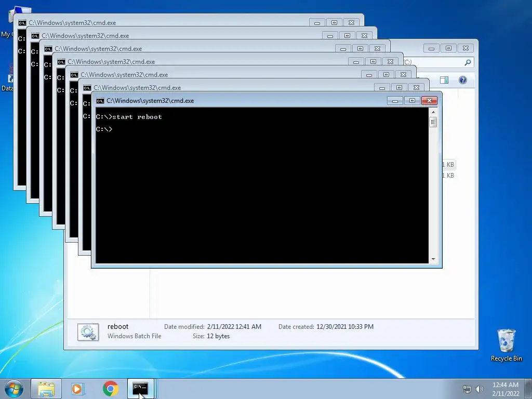
Task: Click the network tray icon
Action: tap(467, 389)
